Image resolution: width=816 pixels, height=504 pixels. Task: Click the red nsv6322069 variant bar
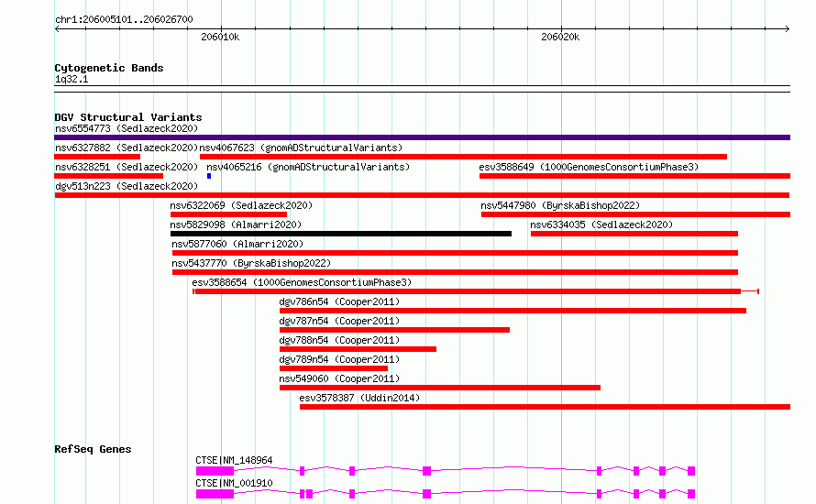click(228, 214)
